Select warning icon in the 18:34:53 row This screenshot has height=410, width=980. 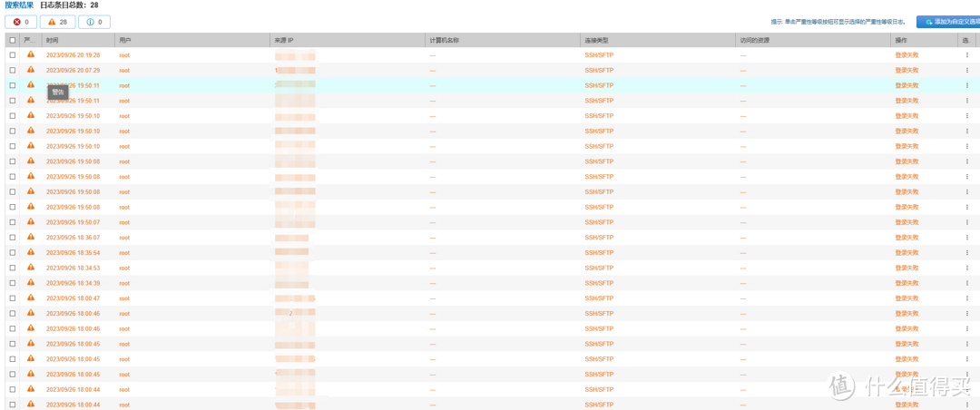pos(31,268)
